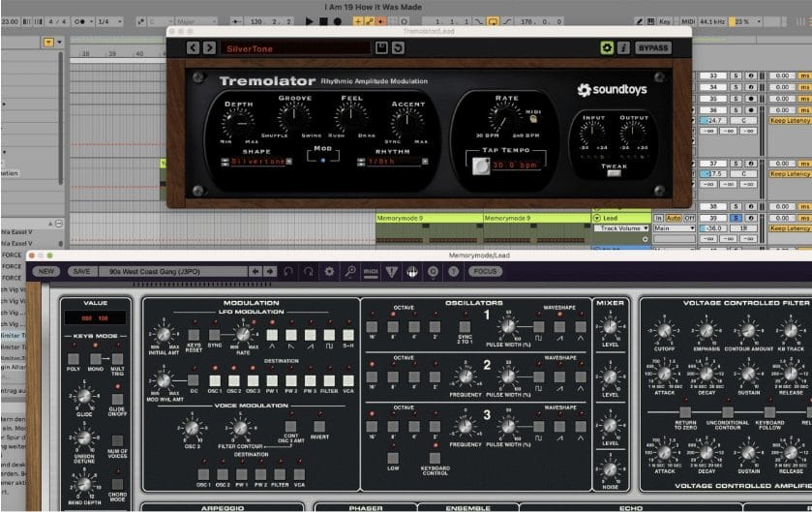812x512 pixels.
Task: Open the Main output routing dropdown
Action: point(674,228)
